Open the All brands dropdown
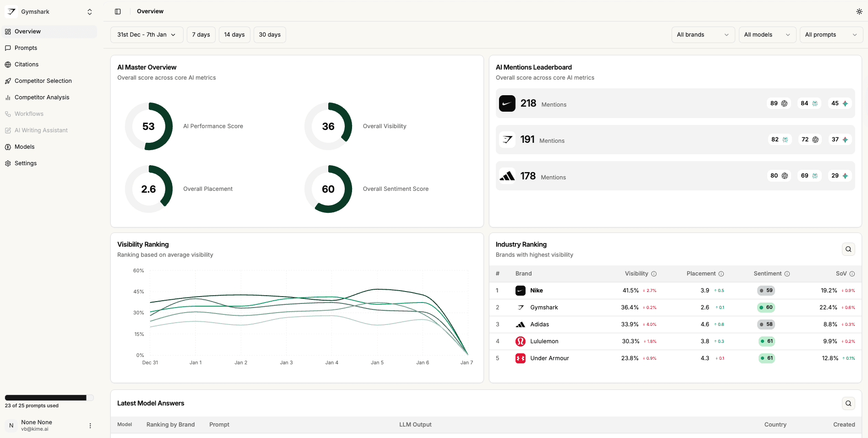This screenshot has height=438, width=868. point(703,34)
